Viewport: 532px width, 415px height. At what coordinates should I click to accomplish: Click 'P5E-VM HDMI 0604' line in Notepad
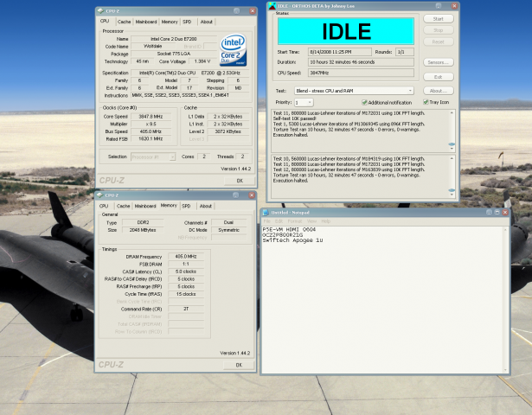(289, 229)
